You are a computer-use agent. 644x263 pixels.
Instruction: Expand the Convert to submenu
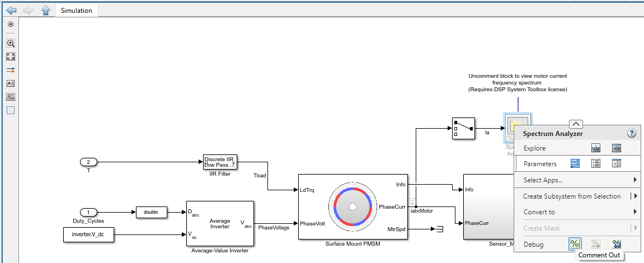pos(635,212)
